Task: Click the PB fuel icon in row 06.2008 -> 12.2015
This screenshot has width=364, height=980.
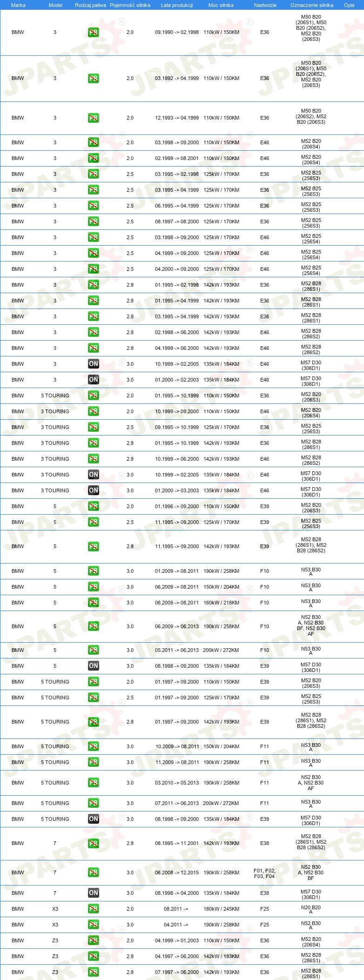Action: point(94,873)
